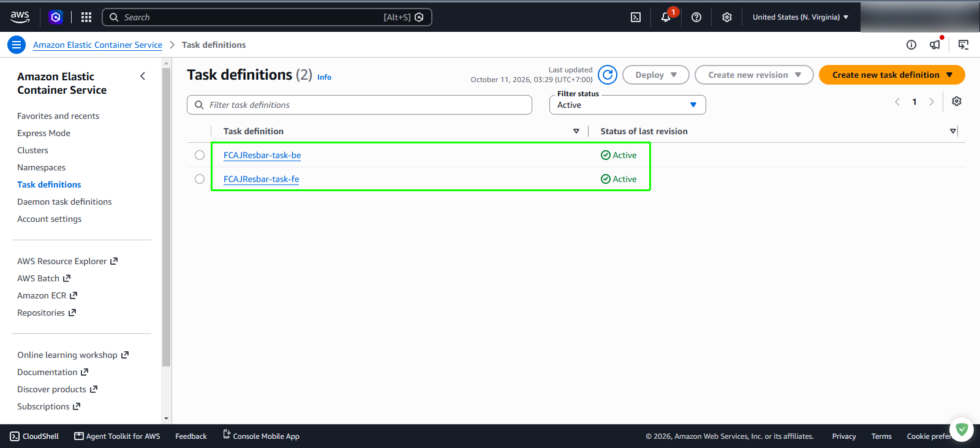Open Amazon ECR external link
Viewport: 980px width, 448px height.
pos(47,295)
